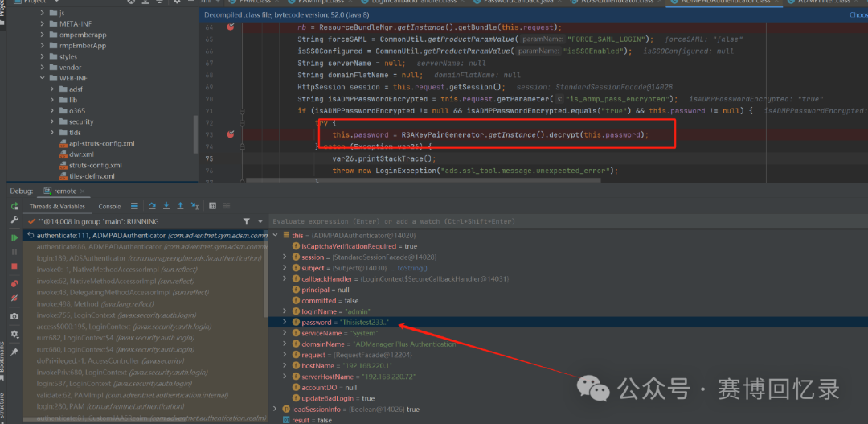
Task: Expand the ompemberapp folder
Action: tap(43, 35)
